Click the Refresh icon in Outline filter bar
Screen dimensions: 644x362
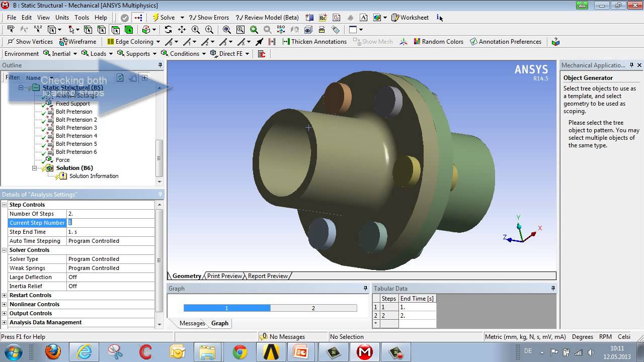(x=120, y=77)
